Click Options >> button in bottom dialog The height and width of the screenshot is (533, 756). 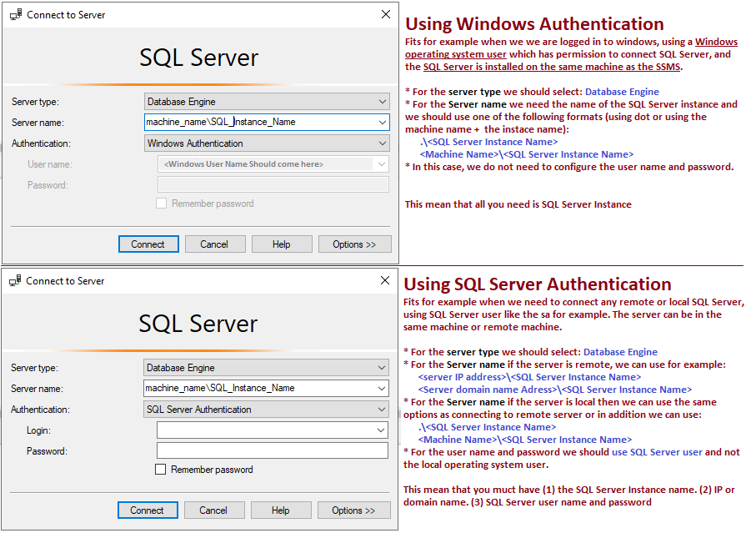[354, 510]
